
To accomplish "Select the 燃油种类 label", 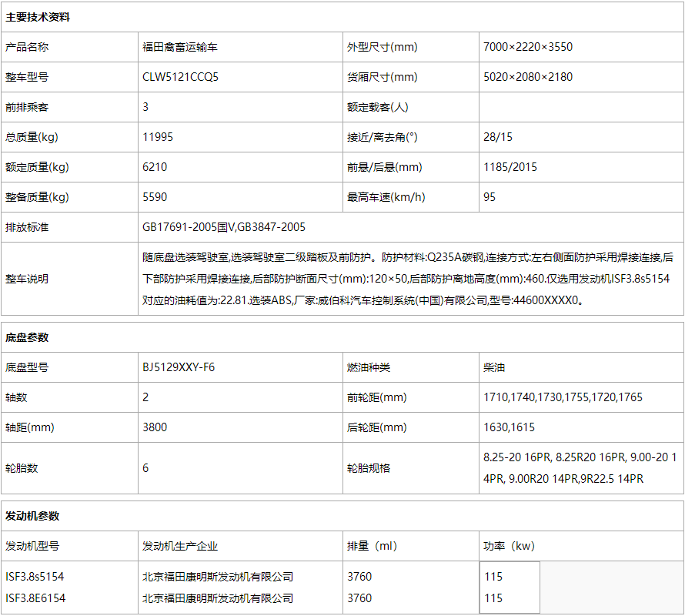I will [x=368, y=367].
